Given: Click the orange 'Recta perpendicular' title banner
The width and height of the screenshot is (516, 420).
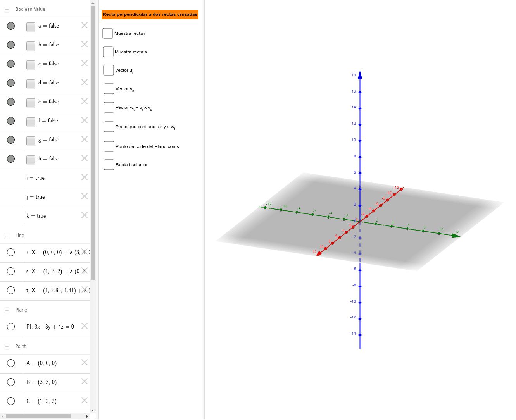Looking at the screenshot, I should pos(150,15).
